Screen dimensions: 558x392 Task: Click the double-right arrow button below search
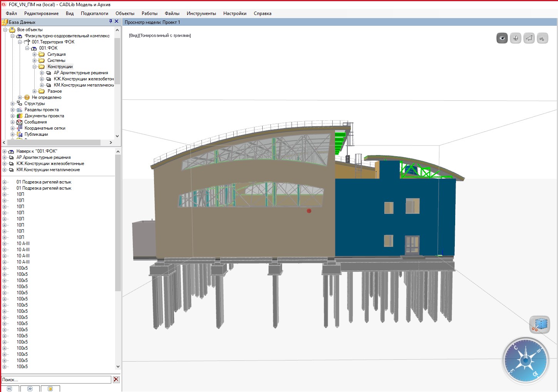[x=30, y=389]
